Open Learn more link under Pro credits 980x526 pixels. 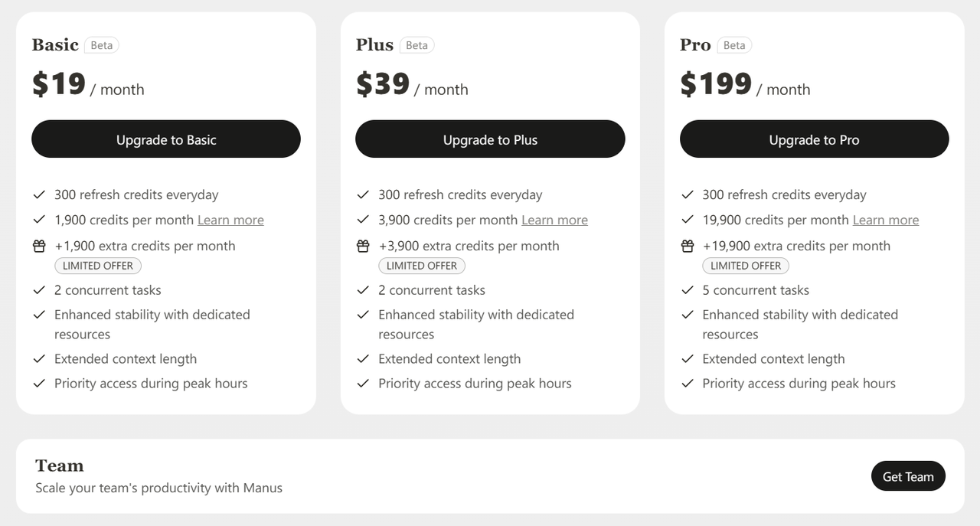tap(886, 220)
